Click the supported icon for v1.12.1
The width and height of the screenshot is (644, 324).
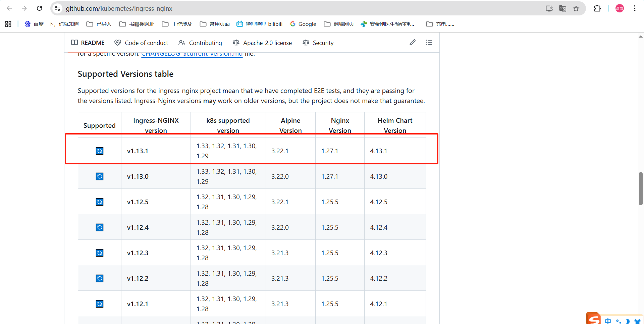(x=100, y=304)
